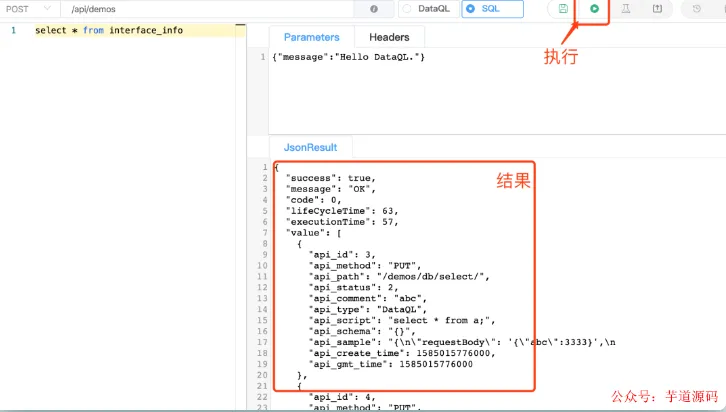The height and width of the screenshot is (412, 726).
Task: Open the history clock icon
Action: tap(696, 9)
